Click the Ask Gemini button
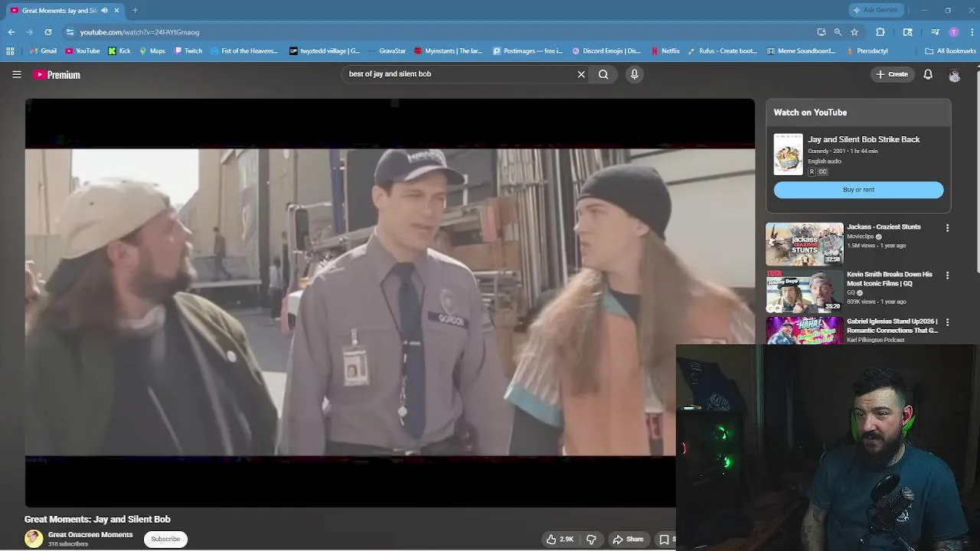 pos(877,10)
